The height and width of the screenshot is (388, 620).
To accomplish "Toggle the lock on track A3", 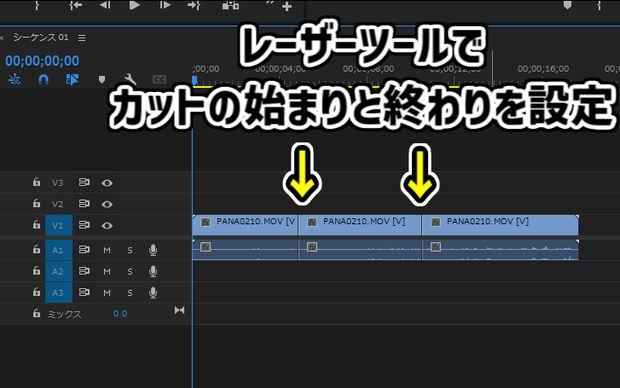I will click(36, 292).
